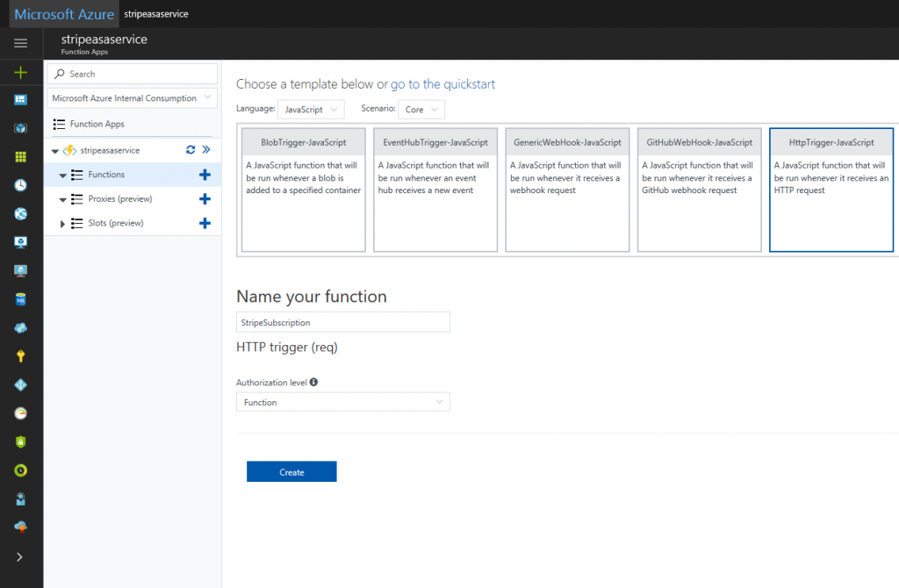Open the green grid All resources icon

pos(21,157)
